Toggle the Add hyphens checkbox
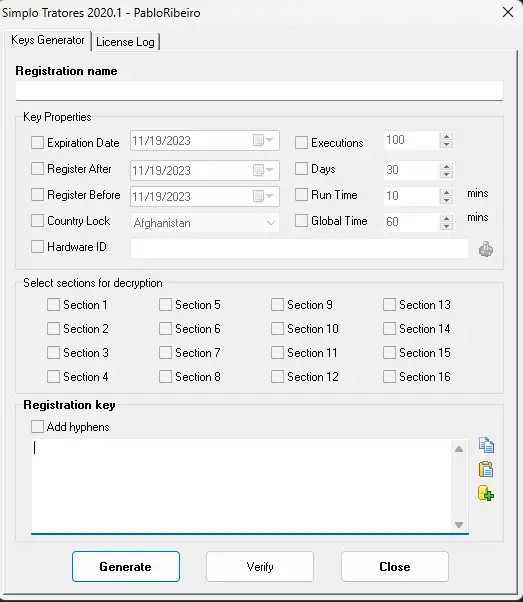Image resolution: width=523 pixels, height=602 pixels. click(37, 427)
